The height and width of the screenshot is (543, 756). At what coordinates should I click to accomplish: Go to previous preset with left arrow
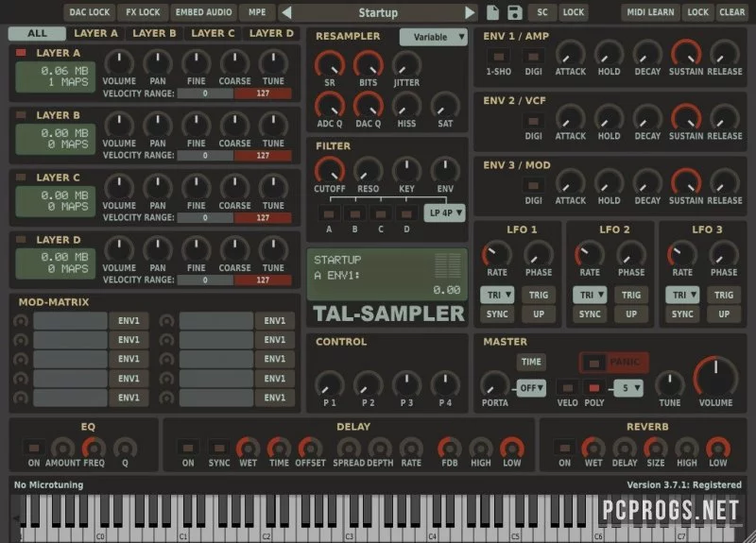click(286, 12)
